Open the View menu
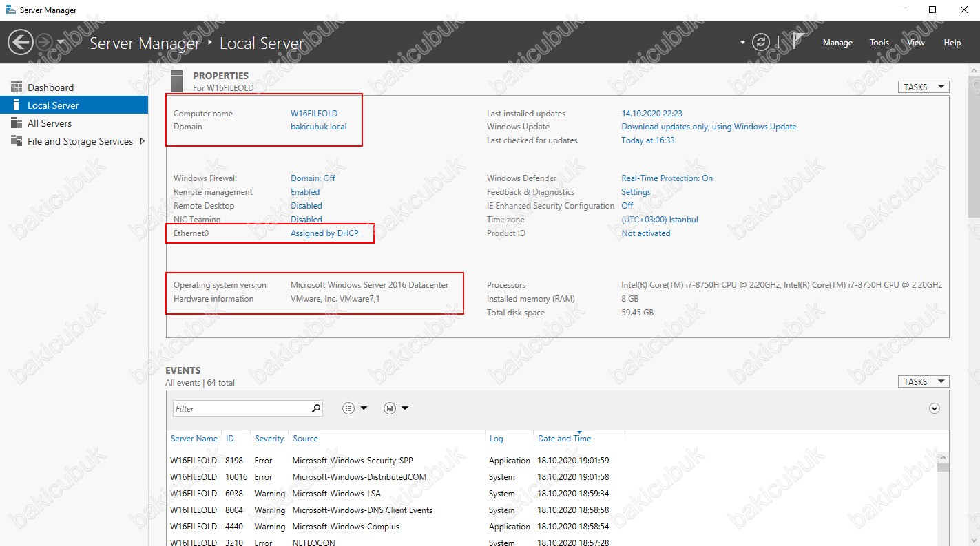The image size is (980, 546). pos(916,43)
